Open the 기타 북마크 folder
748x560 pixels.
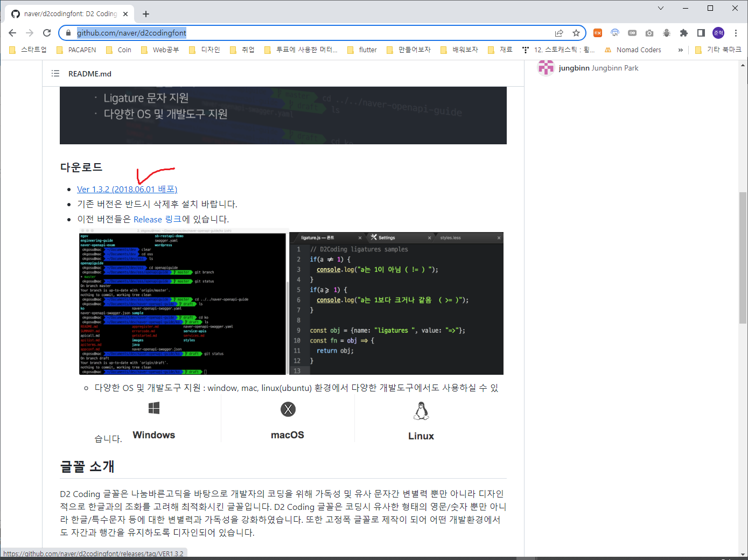(x=718, y=50)
